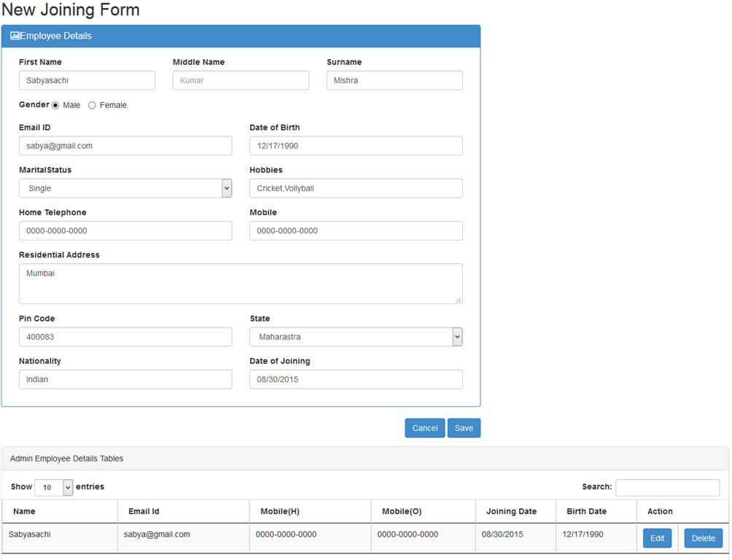Click the First Name input field
The height and width of the screenshot is (560, 732).
click(x=87, y=80)
